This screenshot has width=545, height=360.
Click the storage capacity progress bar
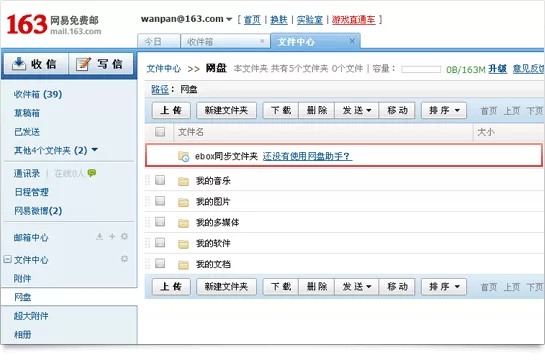pyautogui.click(x=421, y=69)
